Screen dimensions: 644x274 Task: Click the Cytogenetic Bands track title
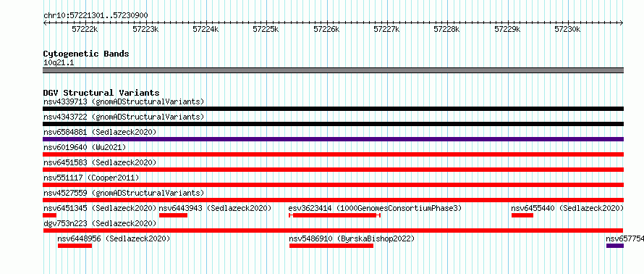[86, 54]
